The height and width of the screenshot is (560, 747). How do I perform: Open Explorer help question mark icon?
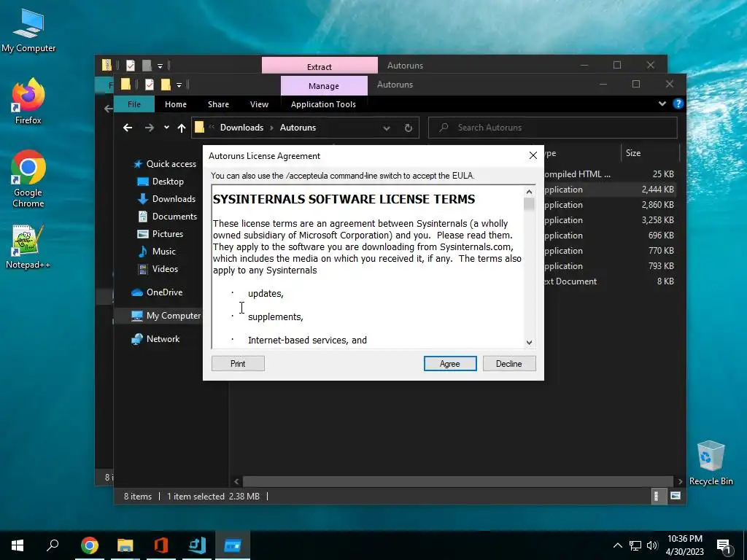click(678, 104)
